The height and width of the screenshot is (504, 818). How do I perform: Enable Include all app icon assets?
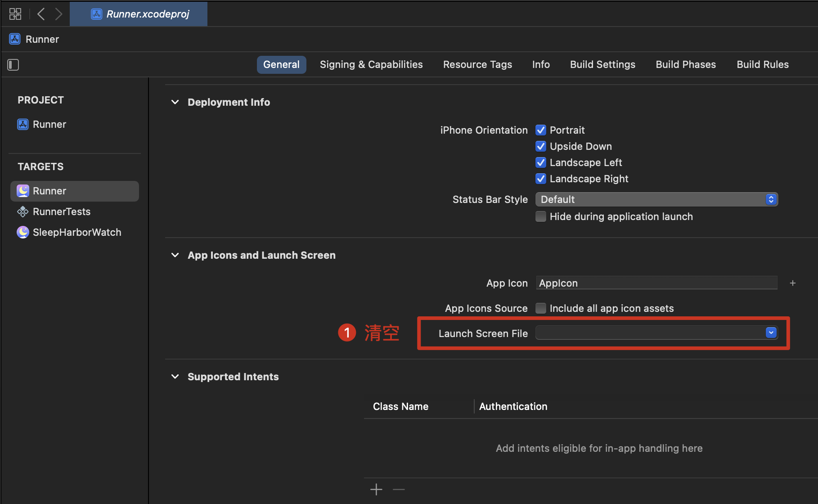coord(541,308)
